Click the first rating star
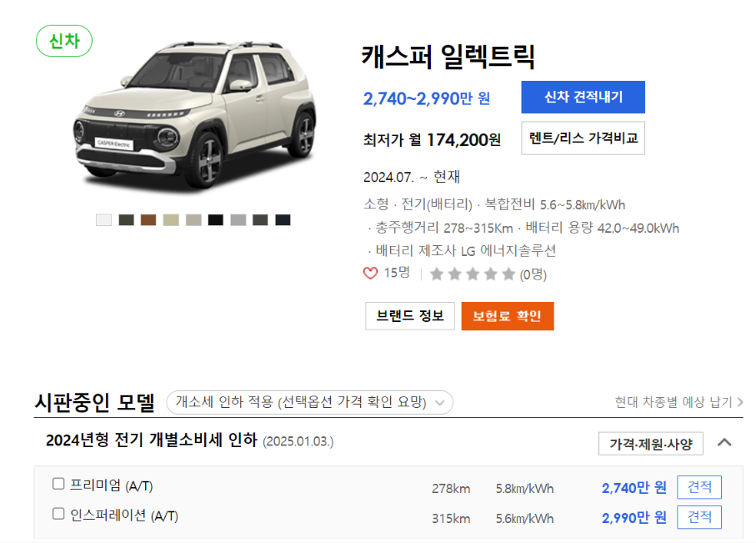Image resolution: width=756 pixels, height=543 pixels. tap(437, 274)
